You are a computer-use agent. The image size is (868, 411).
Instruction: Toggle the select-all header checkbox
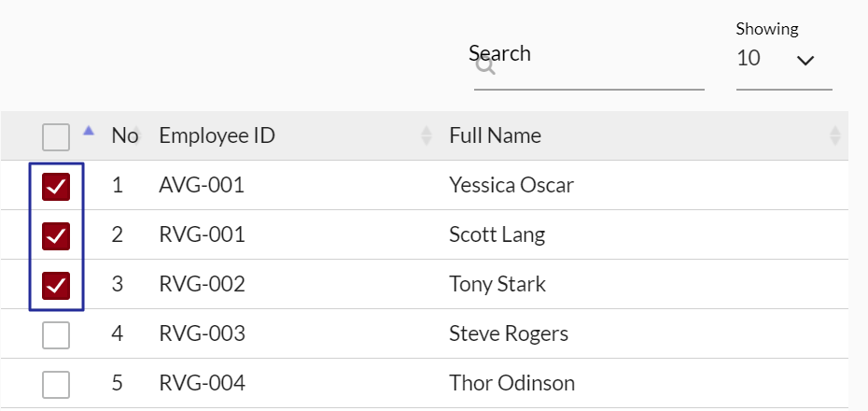pos(56,137)
